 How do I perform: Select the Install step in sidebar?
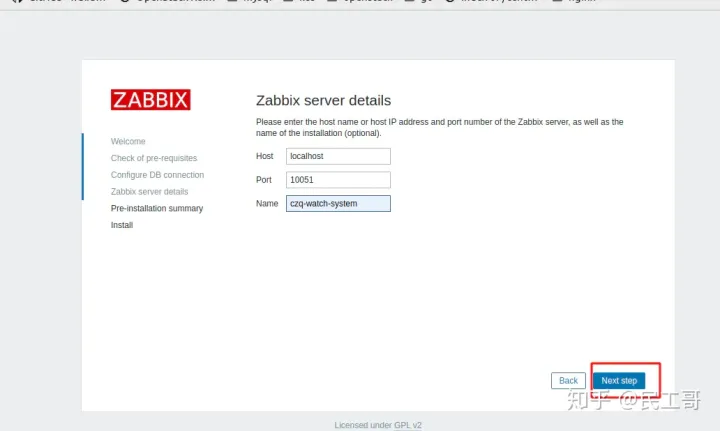click(122, 225)
